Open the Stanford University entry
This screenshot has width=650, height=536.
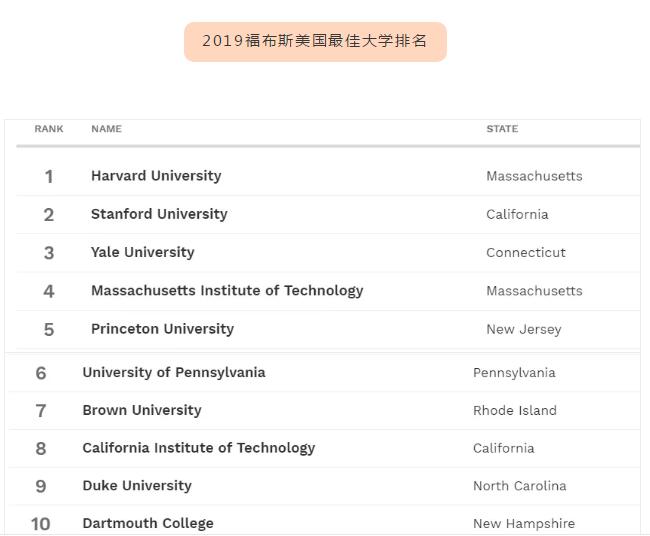(159, 214)
